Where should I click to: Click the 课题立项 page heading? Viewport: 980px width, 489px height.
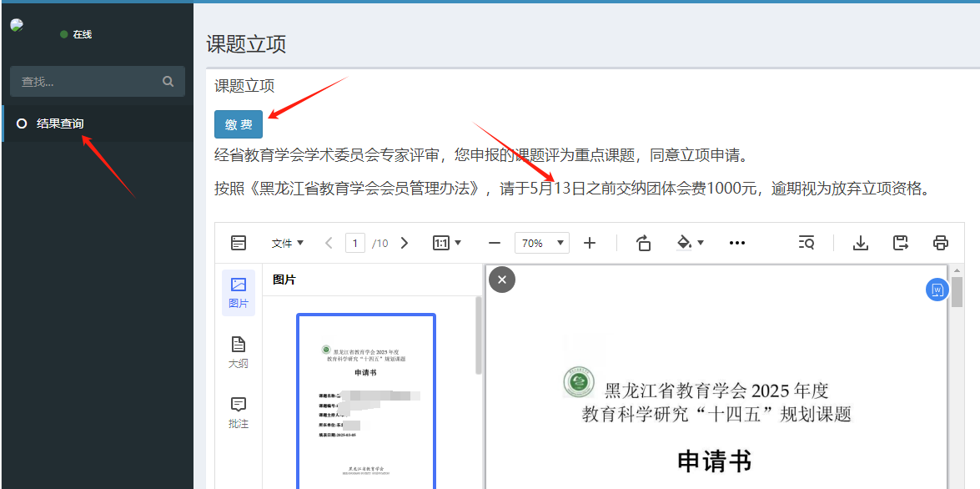tap(246, 44)
